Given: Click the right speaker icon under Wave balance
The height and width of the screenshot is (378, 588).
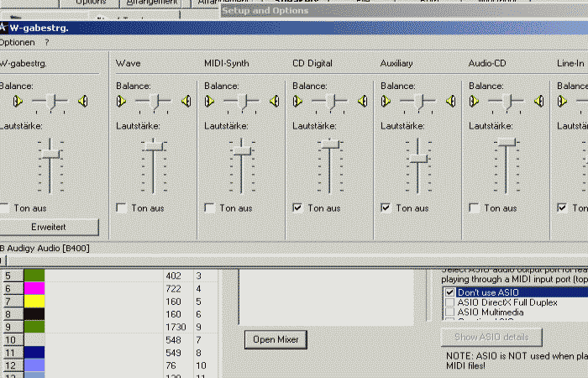Looking at the screenshot, I should (186, 102).
